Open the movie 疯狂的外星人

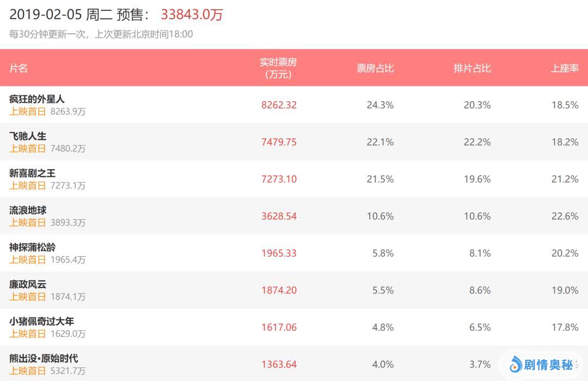pos(37,99)
